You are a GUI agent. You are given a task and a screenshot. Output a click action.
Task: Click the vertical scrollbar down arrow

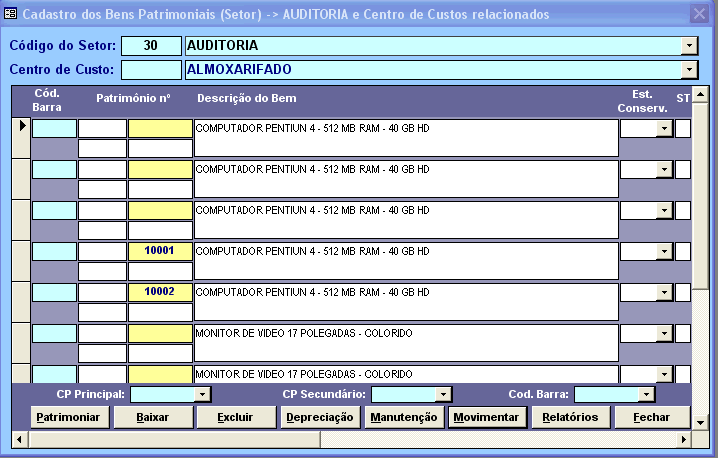(x=700, y=423)
